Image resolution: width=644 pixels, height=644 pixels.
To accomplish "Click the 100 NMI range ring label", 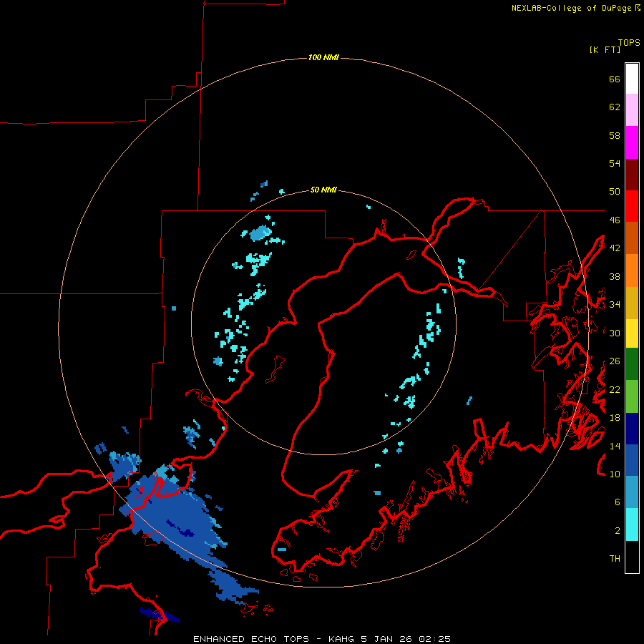I will (323, 57).
